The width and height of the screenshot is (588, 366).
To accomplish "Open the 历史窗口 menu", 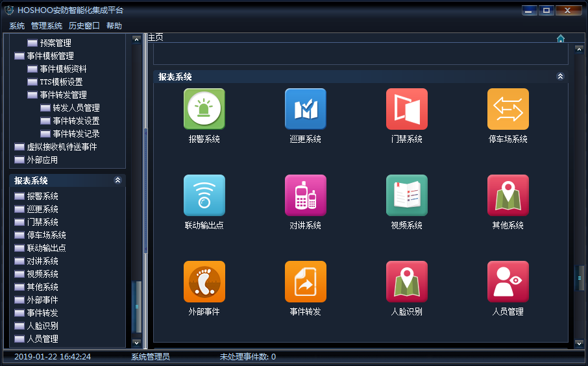I will pos(84,26).
